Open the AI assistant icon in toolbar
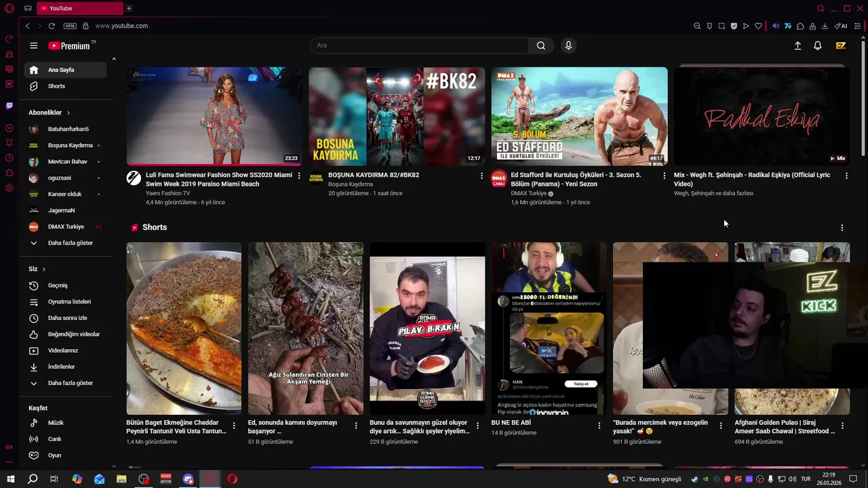 [x=841, y=26]
